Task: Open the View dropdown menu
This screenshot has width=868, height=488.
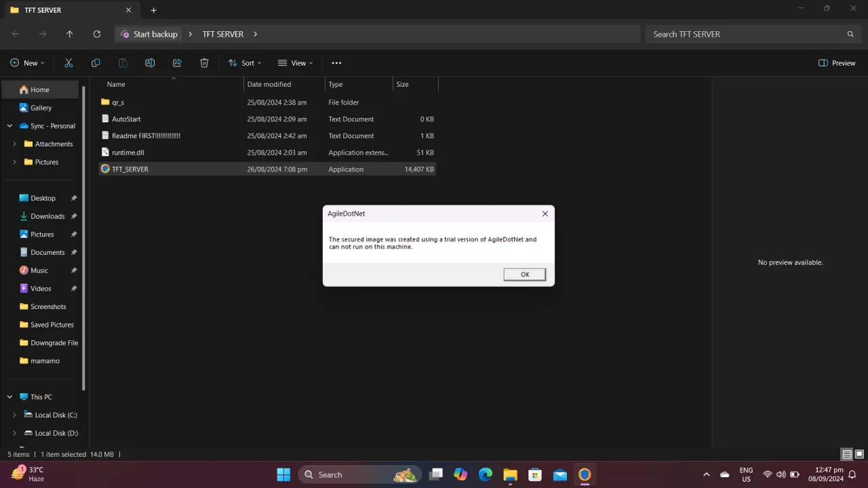Action: point(296,63)
